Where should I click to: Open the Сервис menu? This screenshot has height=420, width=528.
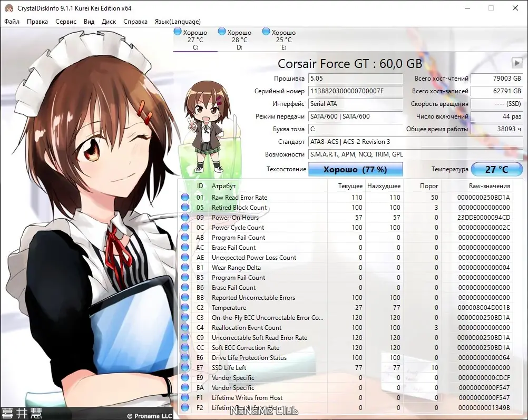tap(66, 22)
